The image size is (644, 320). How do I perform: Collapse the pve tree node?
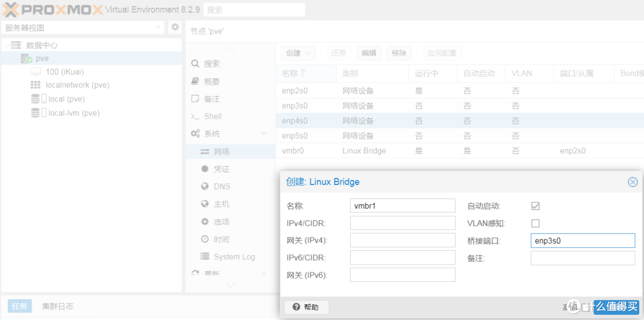pyautogui.click(x=17, y=59)
